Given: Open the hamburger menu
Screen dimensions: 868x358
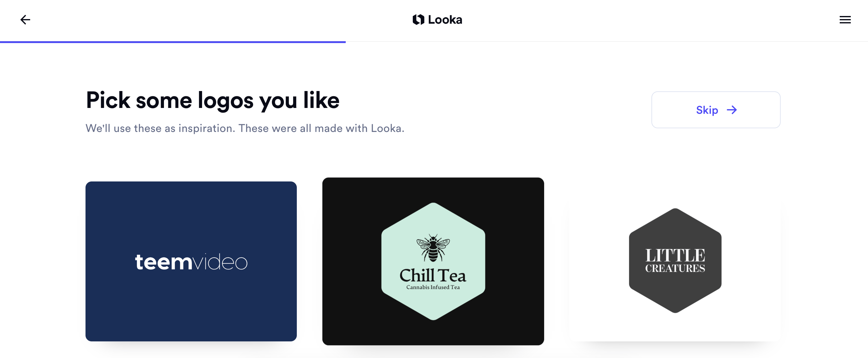Looking at the screenshot, I should pyautogui.click(x=845, y=20).
